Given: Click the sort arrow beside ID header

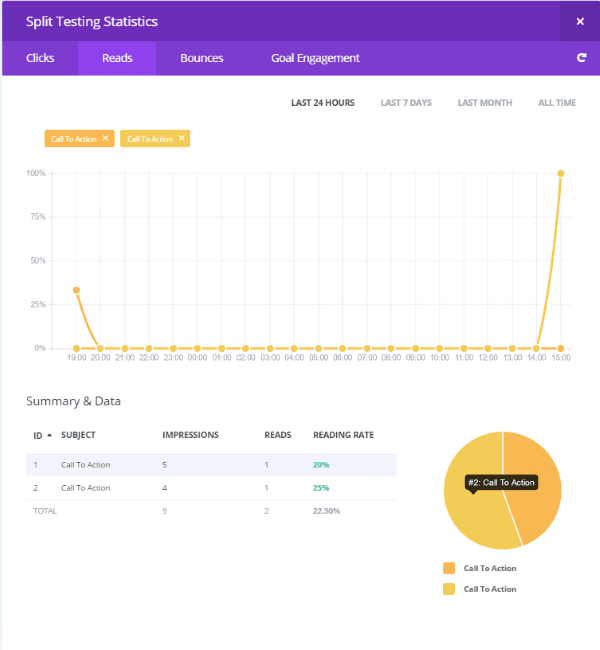Looking at the screenshot, I should [x=49, y=435].
